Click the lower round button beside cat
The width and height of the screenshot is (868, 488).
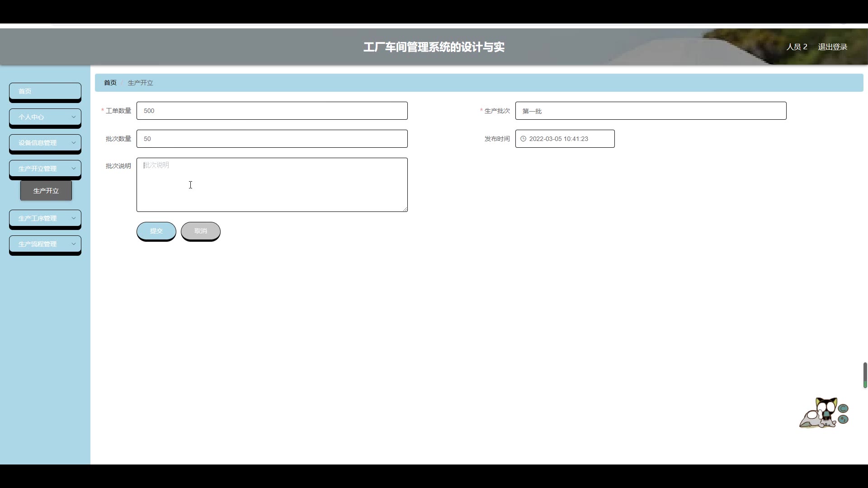[x=843, y=419]
